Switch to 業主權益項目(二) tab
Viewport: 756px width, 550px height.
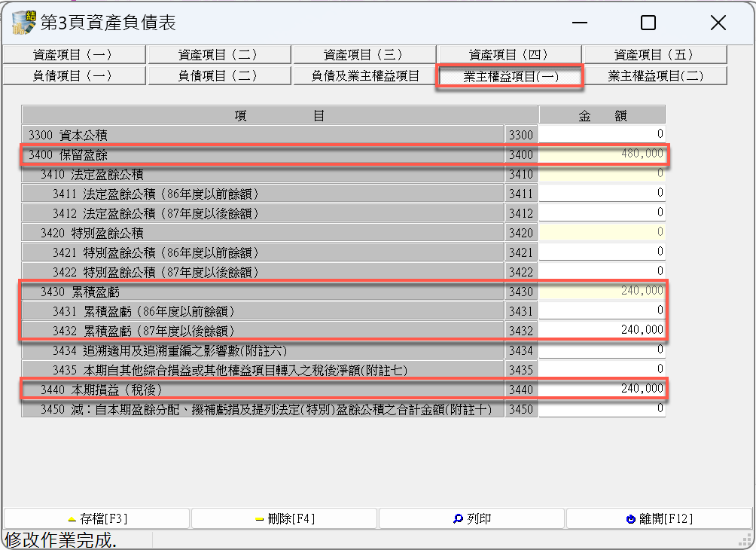point(655,76)
